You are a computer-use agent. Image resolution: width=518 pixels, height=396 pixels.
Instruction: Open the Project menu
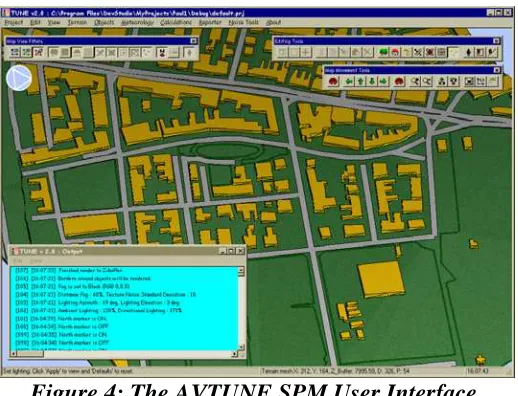point(14,22)
